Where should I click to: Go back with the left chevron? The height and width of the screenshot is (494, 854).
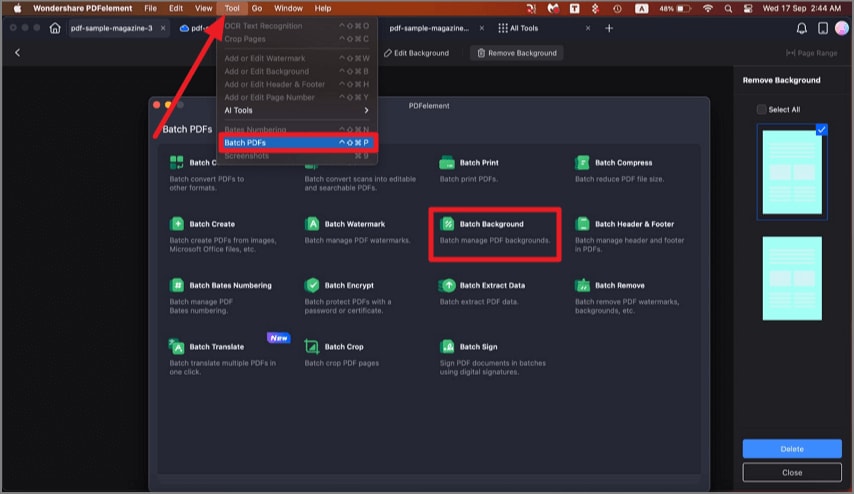point(17,53)
